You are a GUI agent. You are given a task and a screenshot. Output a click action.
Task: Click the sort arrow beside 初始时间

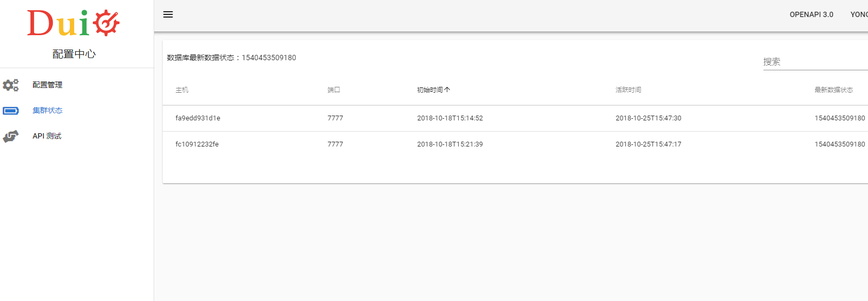[x=447, y=90]
